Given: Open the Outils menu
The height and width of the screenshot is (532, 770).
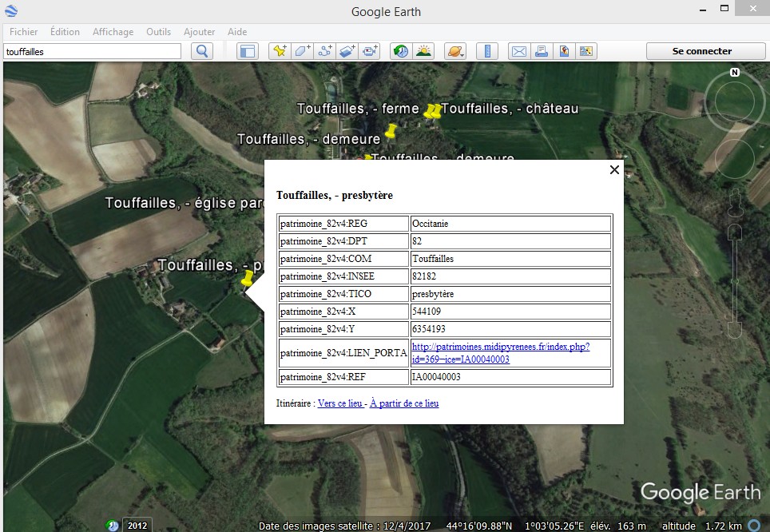Looking at the screenshot, I should coord(159,32).
